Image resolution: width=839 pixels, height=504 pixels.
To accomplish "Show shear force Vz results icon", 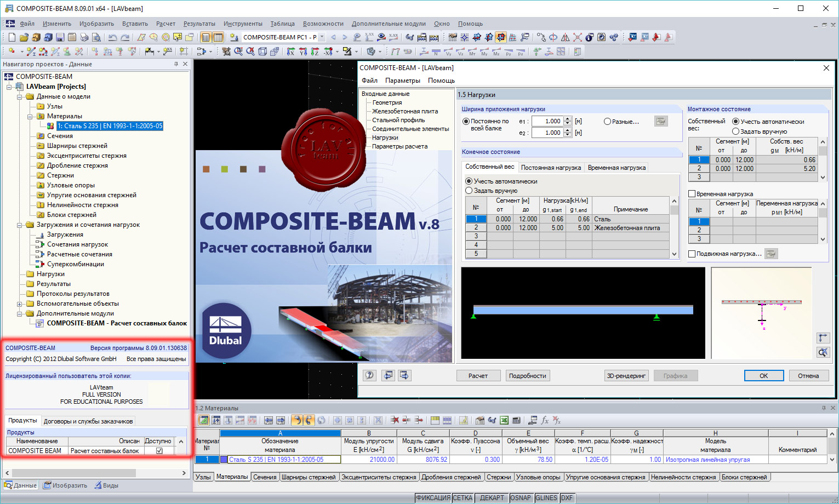I will coord(460,51).
